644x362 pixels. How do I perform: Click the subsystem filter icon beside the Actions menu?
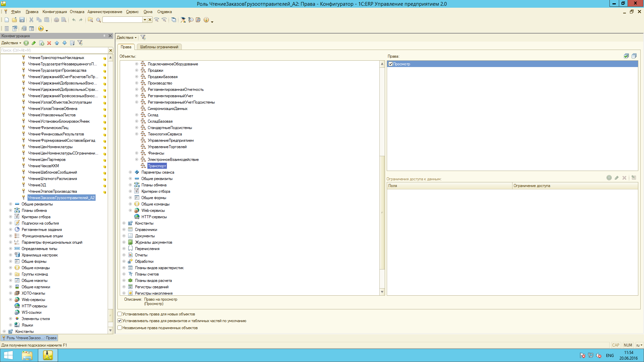[143, 38]
